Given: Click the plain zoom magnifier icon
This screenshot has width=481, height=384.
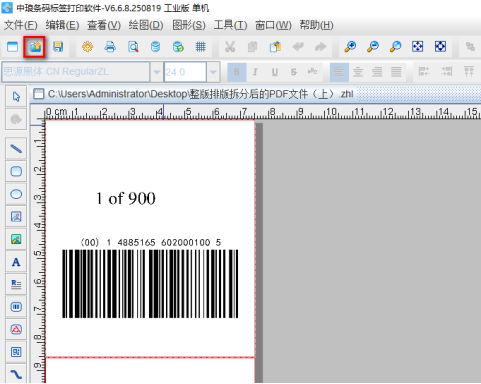Looking at the screenshot, I should click(x=395, y=47).
